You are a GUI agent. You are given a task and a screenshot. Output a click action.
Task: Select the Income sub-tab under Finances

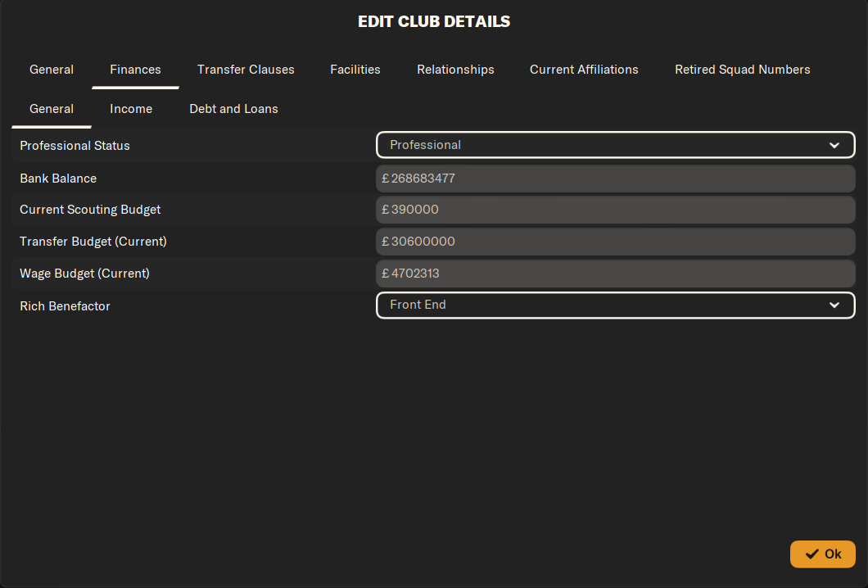131,108
